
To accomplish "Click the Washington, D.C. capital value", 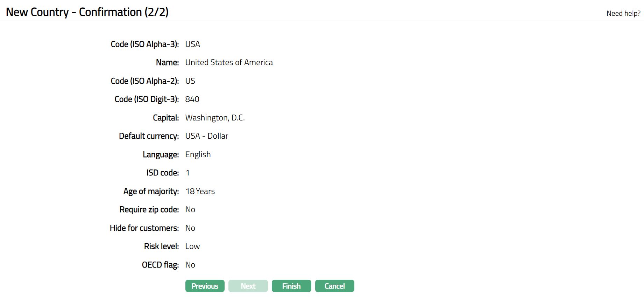I will [x=215, y=118].
